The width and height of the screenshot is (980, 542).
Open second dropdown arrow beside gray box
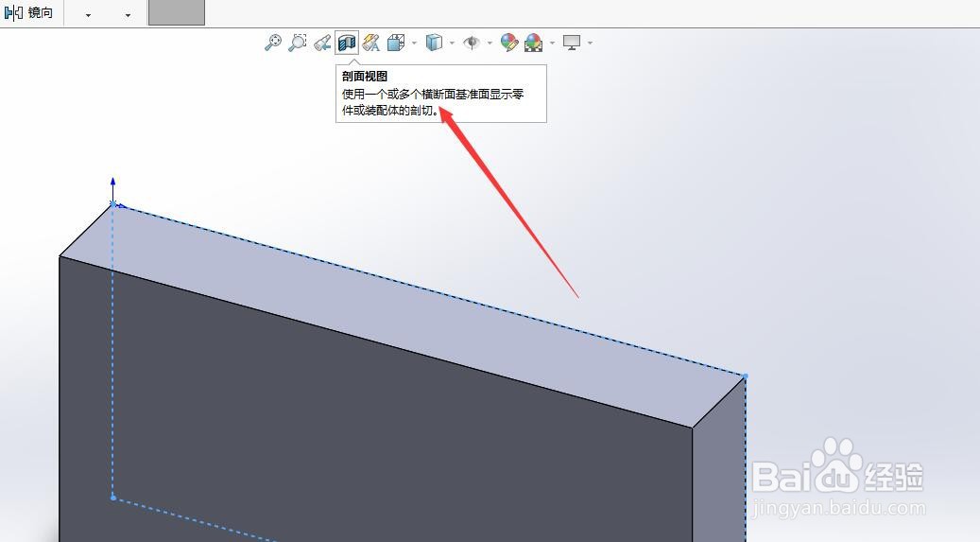pyautogui.click(x=129, y=15)
